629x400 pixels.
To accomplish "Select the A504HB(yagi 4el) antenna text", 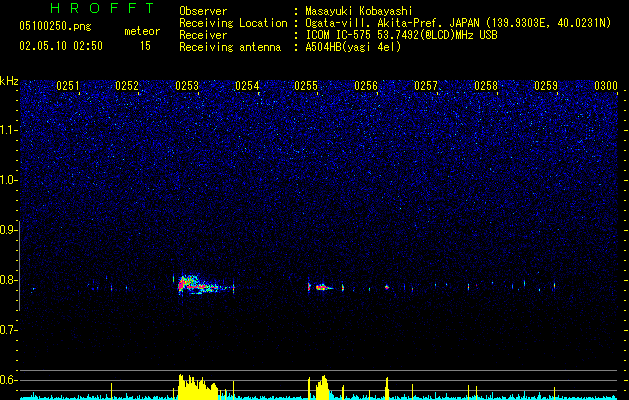I will 353,47.
